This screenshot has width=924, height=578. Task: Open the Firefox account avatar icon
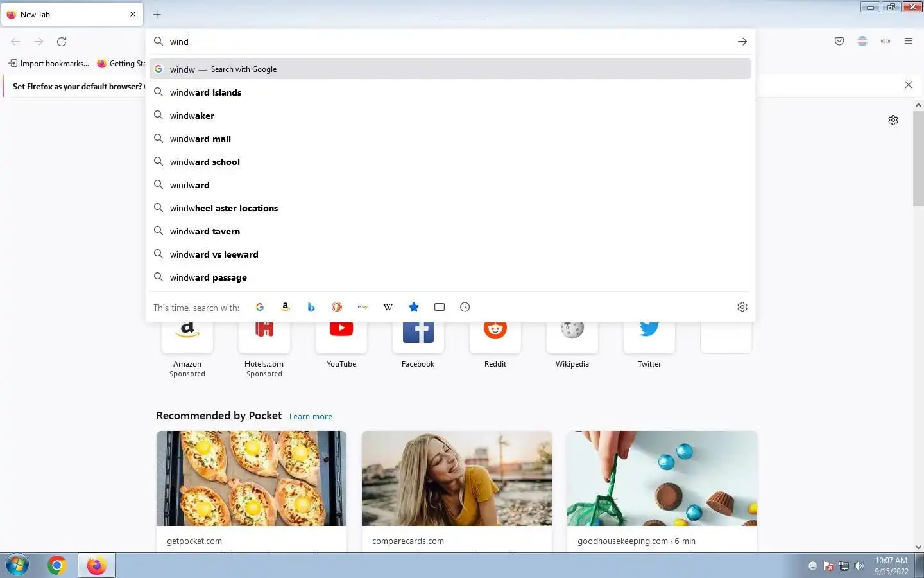point(862,41)
